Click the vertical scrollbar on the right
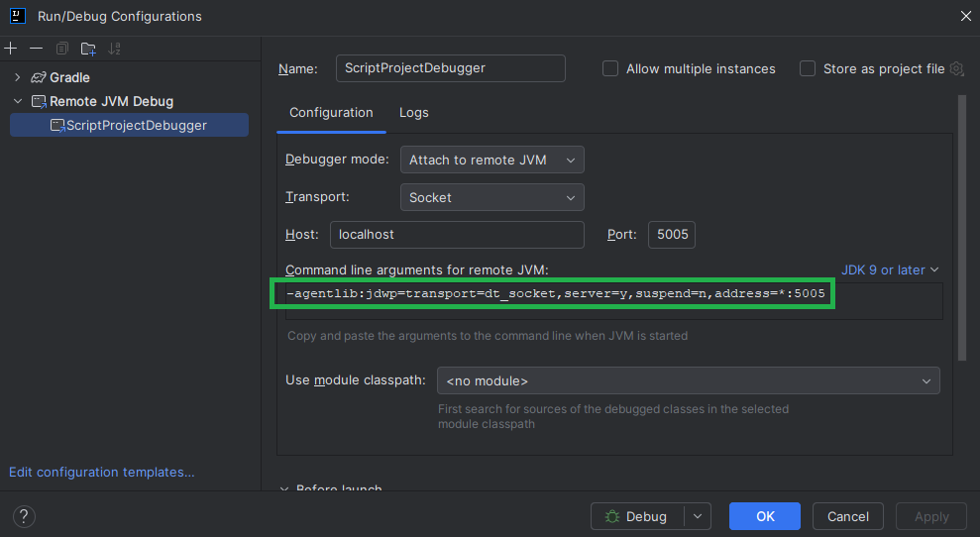Viewport: 980px width, 537px height. click(x=962, y=228)
